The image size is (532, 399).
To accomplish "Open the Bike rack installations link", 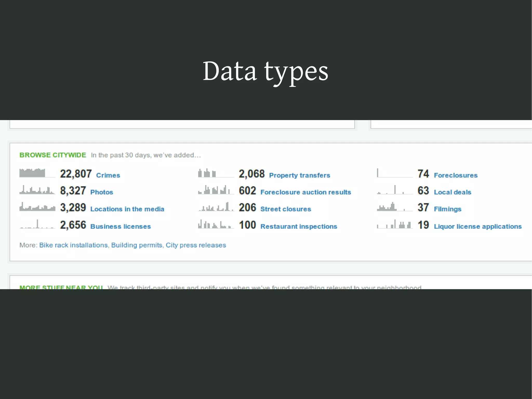I will coord(73,245).
